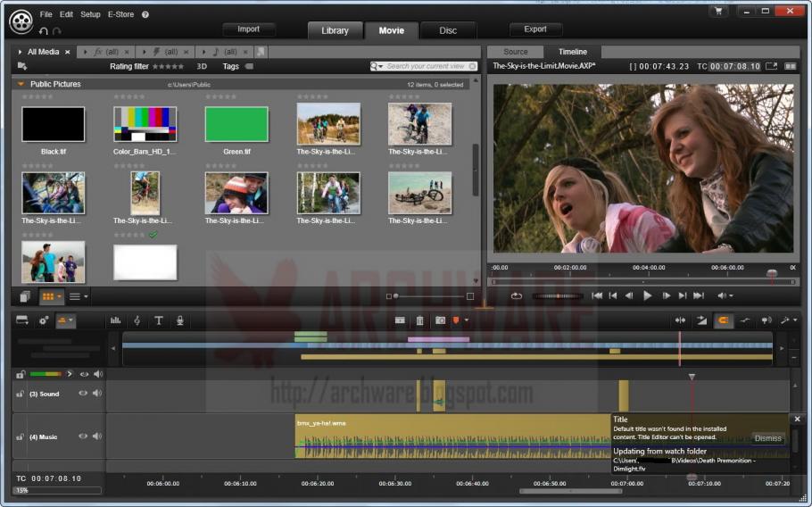
Task: Click the split clip razor icon
Action: [x=400, y=320]
